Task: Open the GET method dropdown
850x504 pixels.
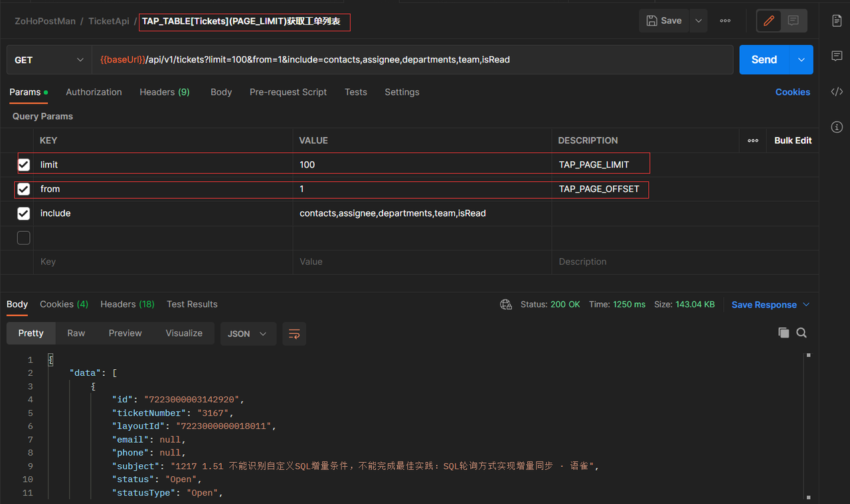Action: pyautogui.click(x=49, y=60)
